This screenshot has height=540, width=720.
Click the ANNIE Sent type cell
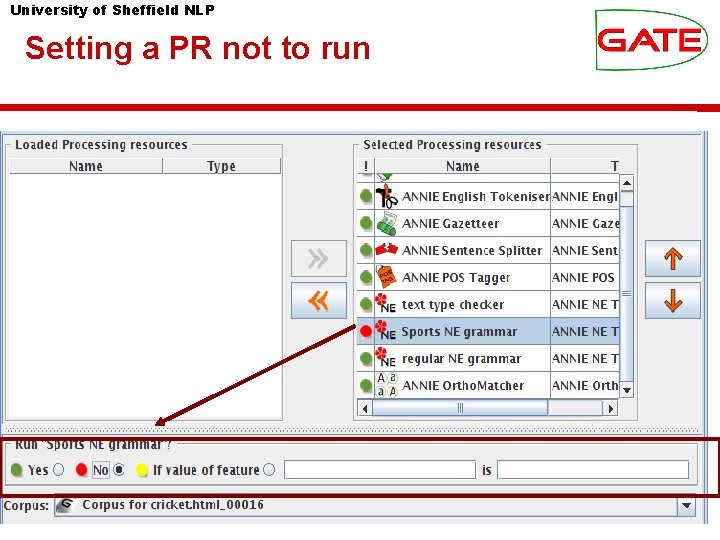[x=585, y=251]
